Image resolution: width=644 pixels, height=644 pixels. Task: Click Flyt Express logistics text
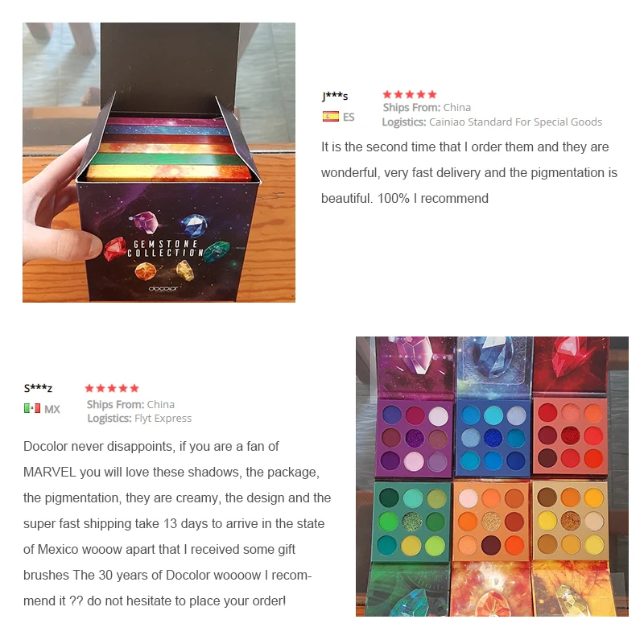[x=163, y=418]
